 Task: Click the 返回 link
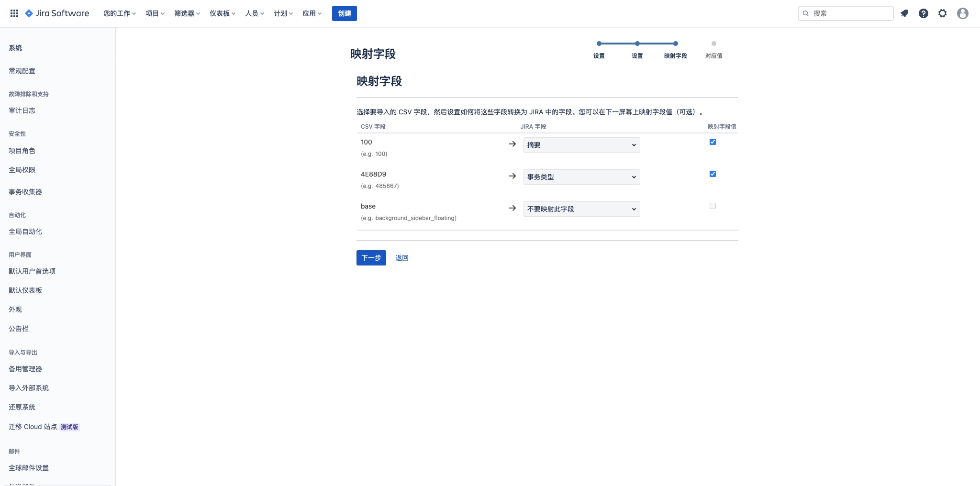402,258
